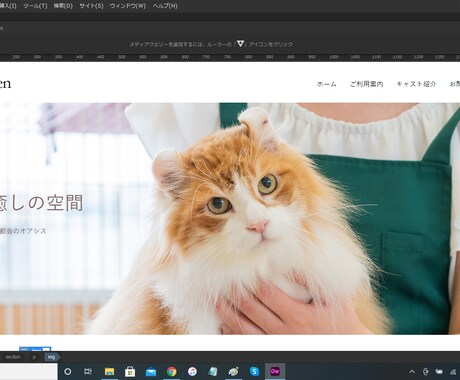This screenshot has width=460, height=380.
Task: Open the ウィンドウ(W) menu
Action: pos(128,6)
